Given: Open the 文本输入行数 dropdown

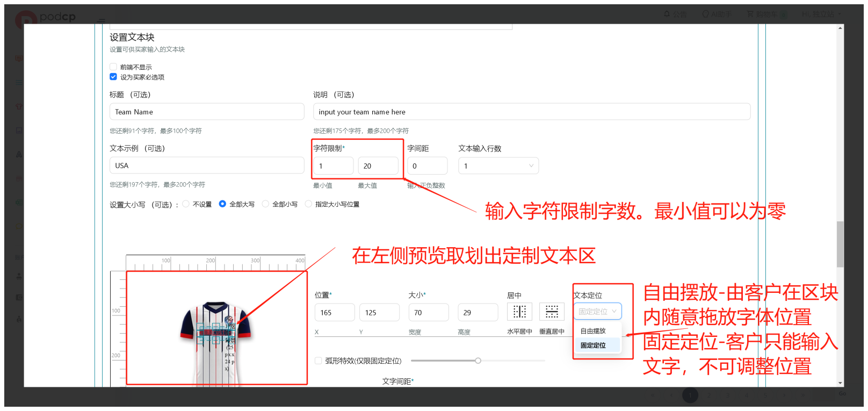Looking at the screenshot, I should point(498,165).
